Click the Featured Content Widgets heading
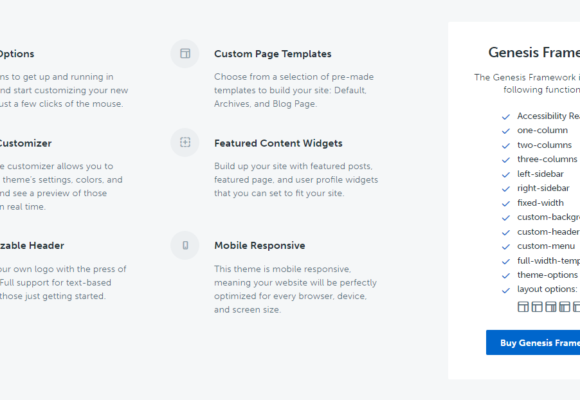580x400 pixels. coord(278,144)
